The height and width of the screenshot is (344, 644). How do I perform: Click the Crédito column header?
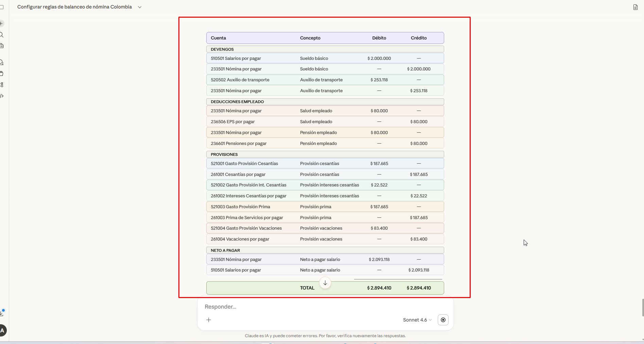point(419,38)
